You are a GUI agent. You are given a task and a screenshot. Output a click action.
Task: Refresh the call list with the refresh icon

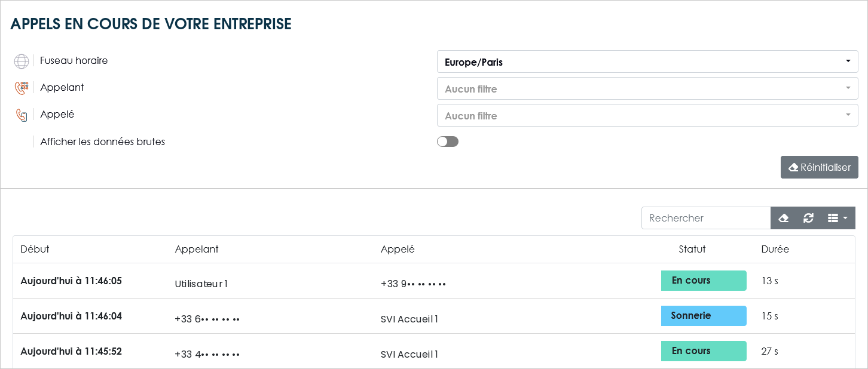(x=808, y=218)
